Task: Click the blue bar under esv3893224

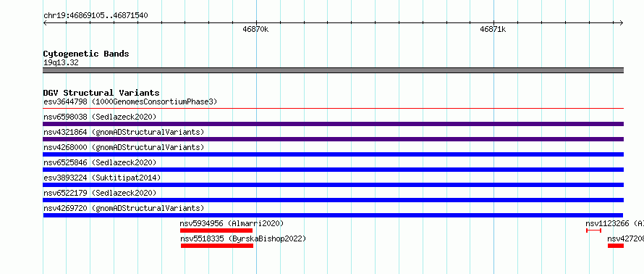Action: coord(334,185)
